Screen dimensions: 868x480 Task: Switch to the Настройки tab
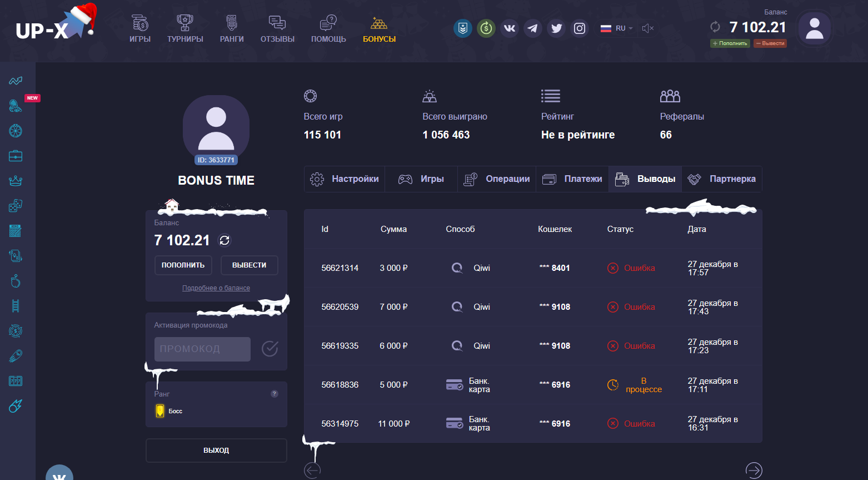345,179
